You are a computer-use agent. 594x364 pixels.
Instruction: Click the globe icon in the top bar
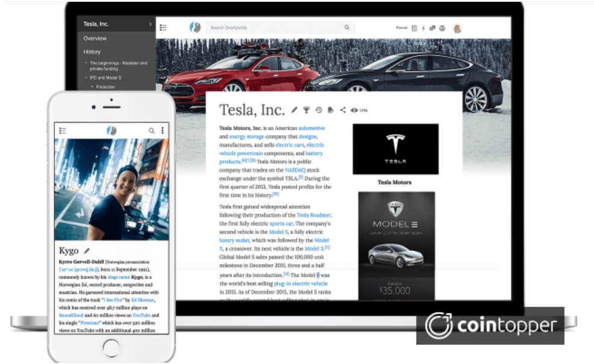[x=443, y=28]
